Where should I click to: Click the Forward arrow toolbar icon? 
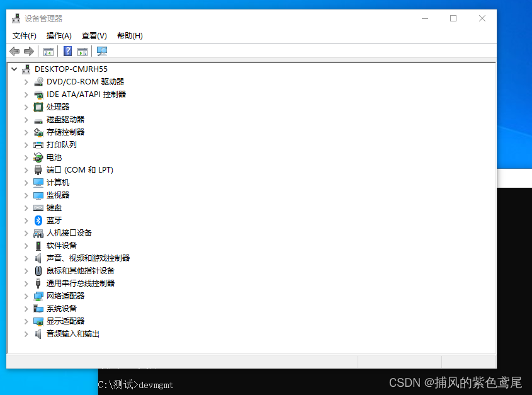tap(29, 51)
